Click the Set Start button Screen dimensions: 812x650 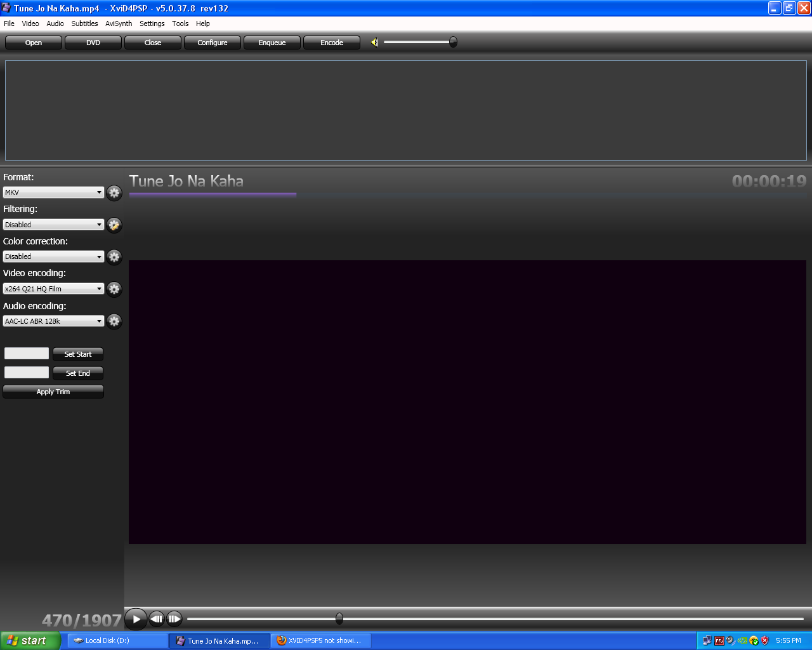coord(78,354)
